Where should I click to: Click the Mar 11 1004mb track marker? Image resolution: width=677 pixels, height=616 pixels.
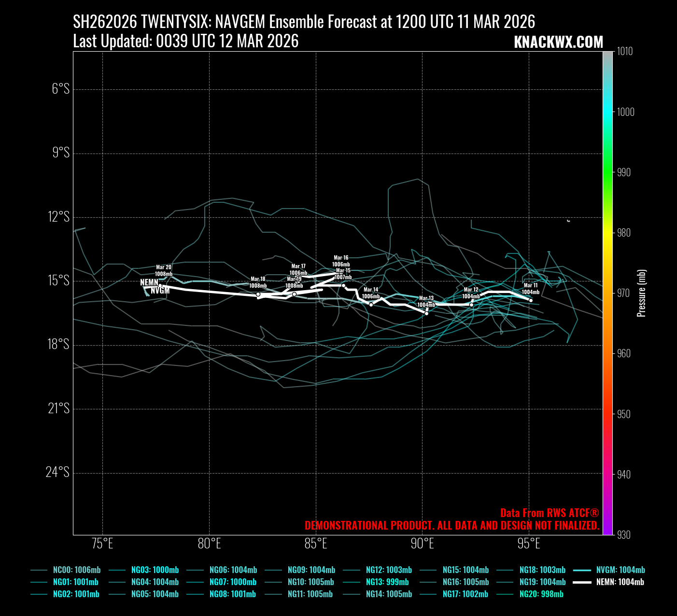[531, 300]
